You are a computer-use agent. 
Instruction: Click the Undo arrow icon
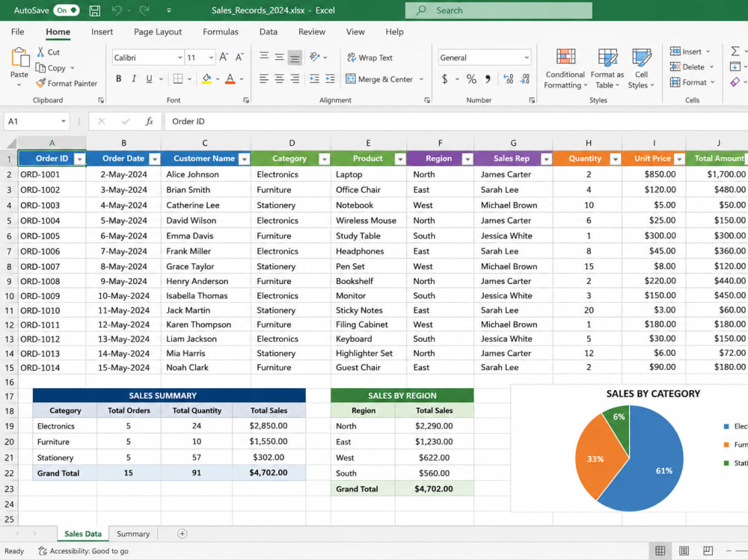click(117, 10)
